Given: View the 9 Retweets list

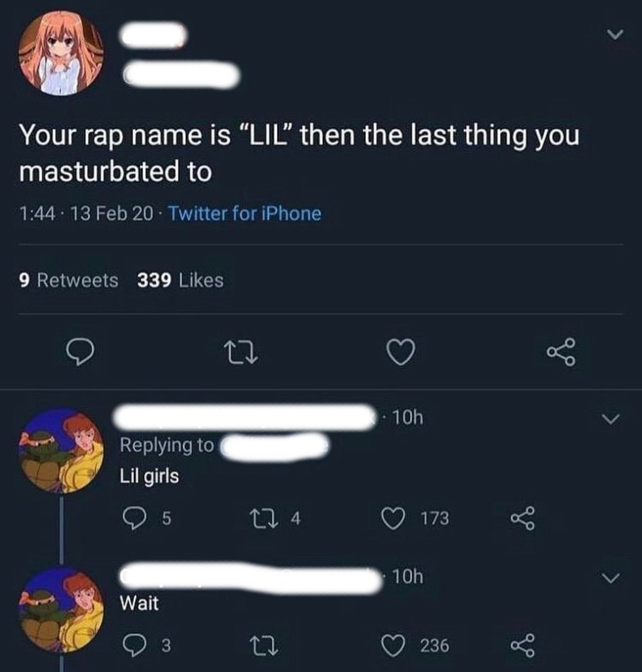Looking at the screenshot, I should pyautogui.click(x=69, y=280).
